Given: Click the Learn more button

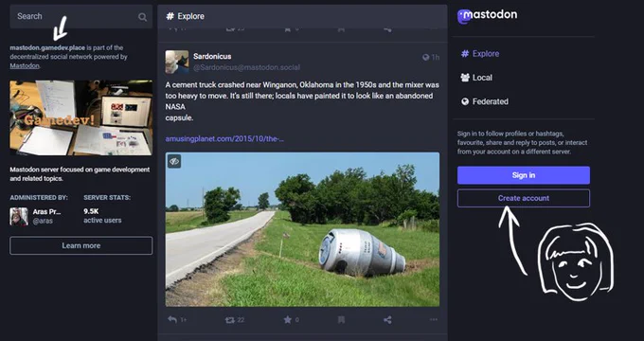Looking at the screenshot, I should pos(80,245).
